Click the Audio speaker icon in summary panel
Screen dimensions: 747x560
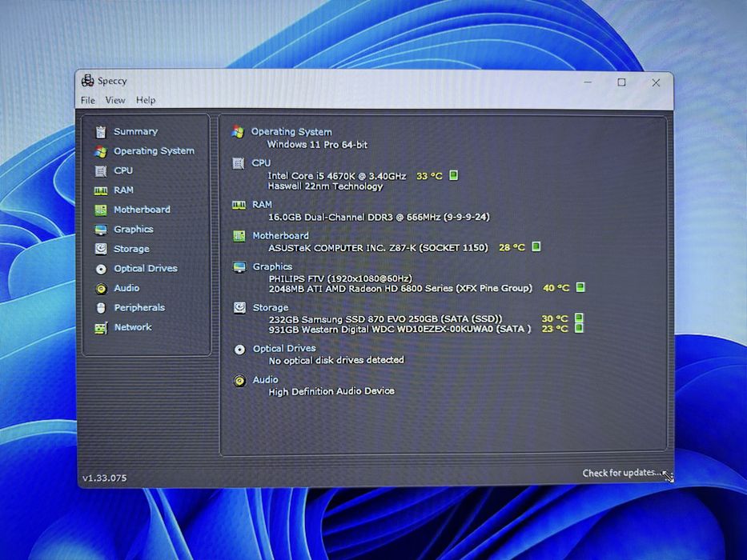point(239,381)
